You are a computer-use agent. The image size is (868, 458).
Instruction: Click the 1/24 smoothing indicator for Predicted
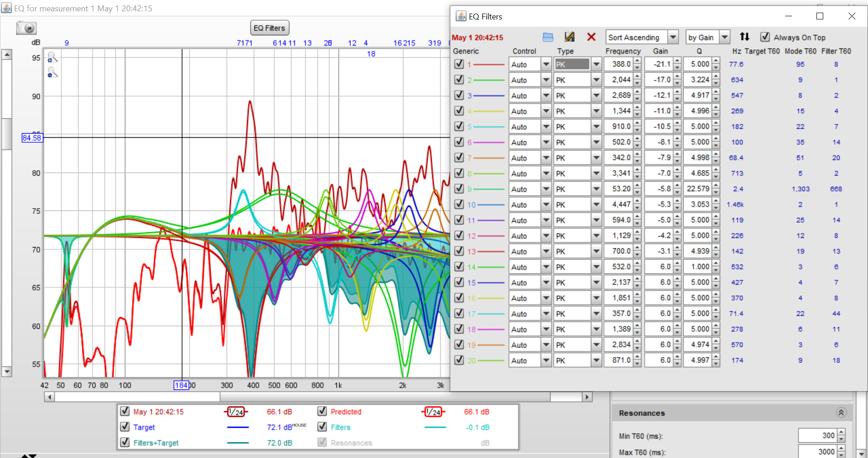point(433,412)
